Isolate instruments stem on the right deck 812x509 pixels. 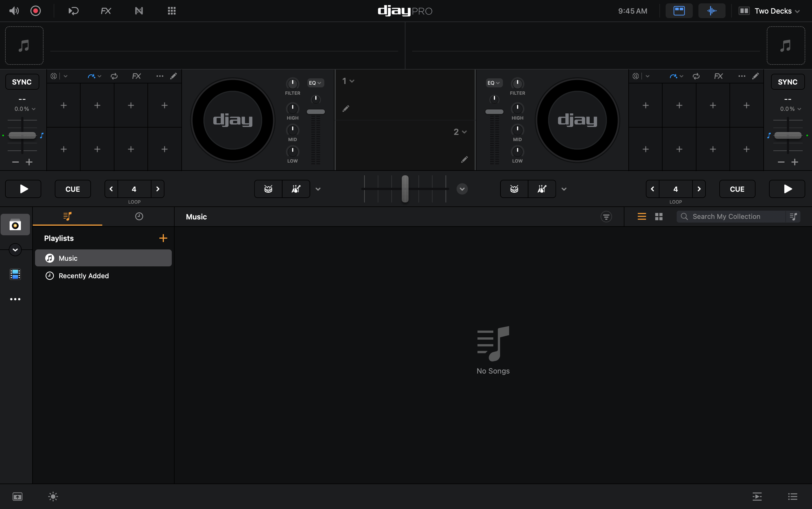tap(541, 189)
